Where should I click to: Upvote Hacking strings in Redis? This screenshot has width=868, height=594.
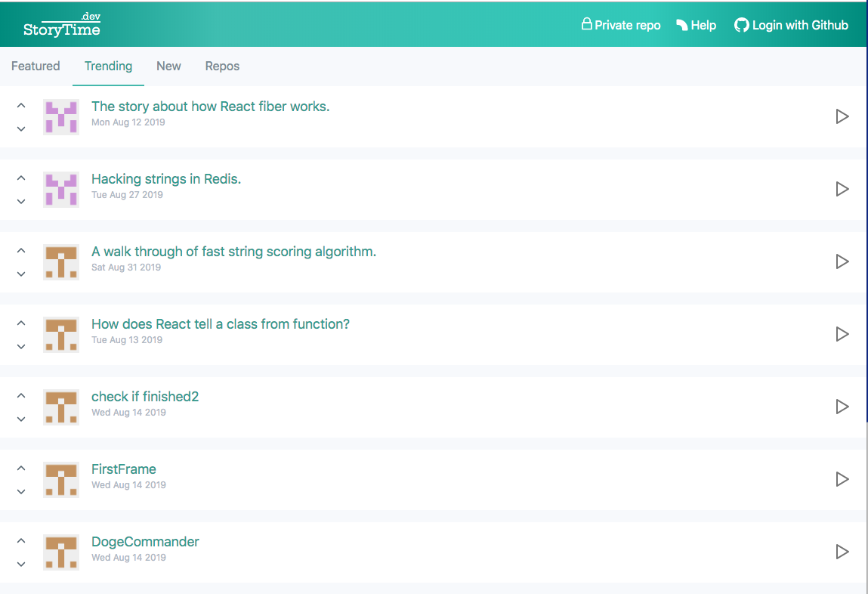tap(21, 178)
